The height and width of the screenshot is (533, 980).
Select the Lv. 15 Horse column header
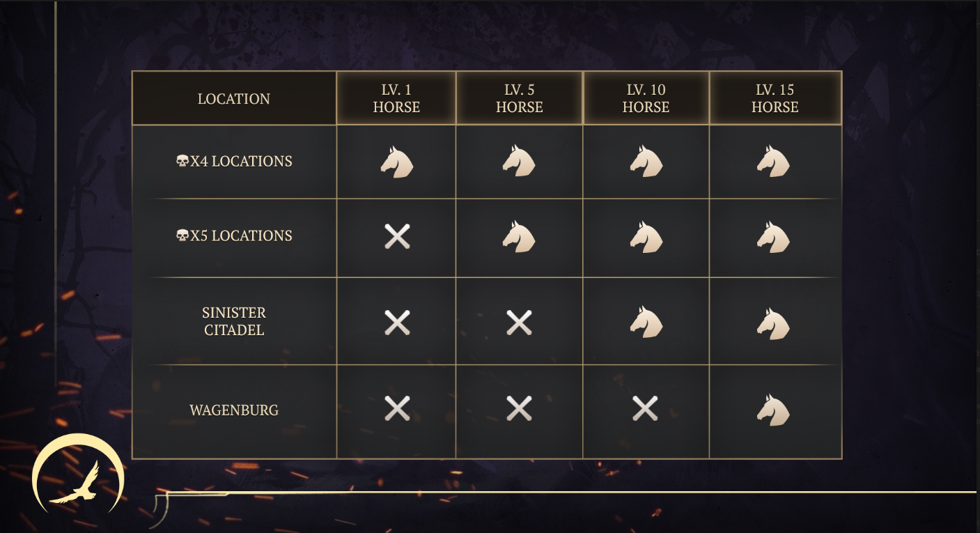775,98
